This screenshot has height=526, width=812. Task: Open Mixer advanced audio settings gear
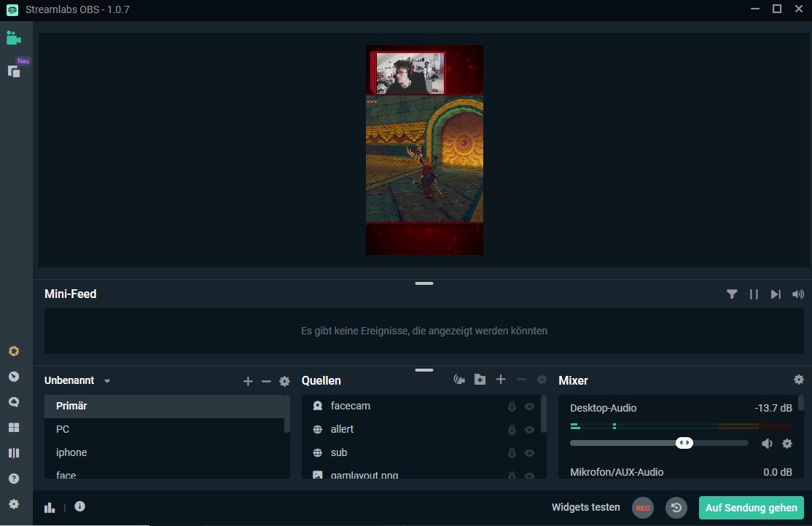(x=799, y=380)
